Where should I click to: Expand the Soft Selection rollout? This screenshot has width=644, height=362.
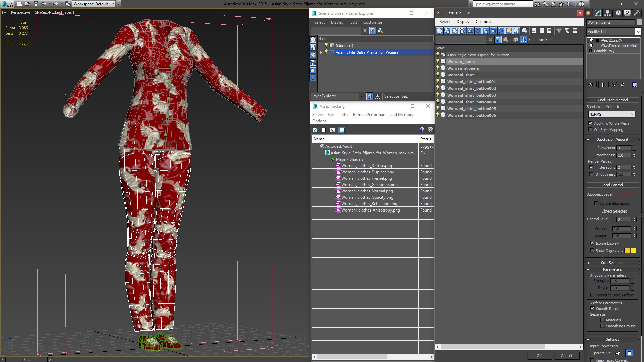coord(612,263)
